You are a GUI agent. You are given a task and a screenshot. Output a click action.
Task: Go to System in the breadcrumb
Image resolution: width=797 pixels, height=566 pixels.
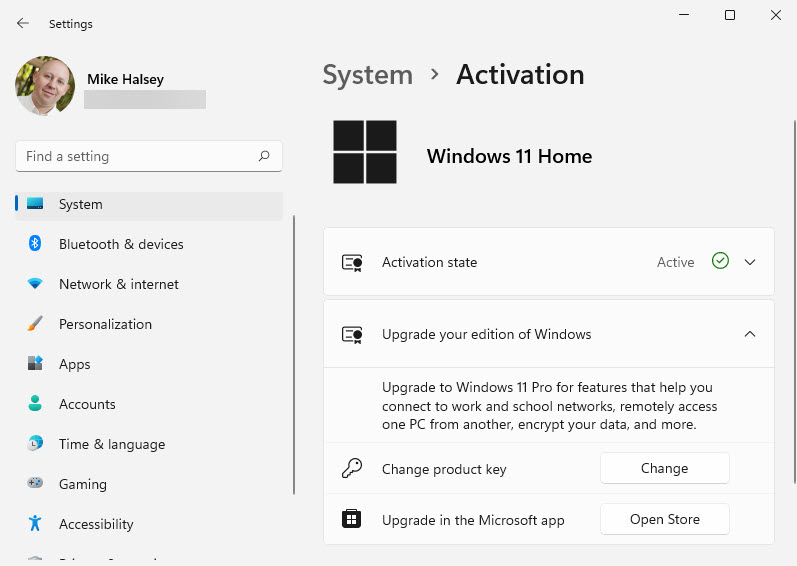367,75
